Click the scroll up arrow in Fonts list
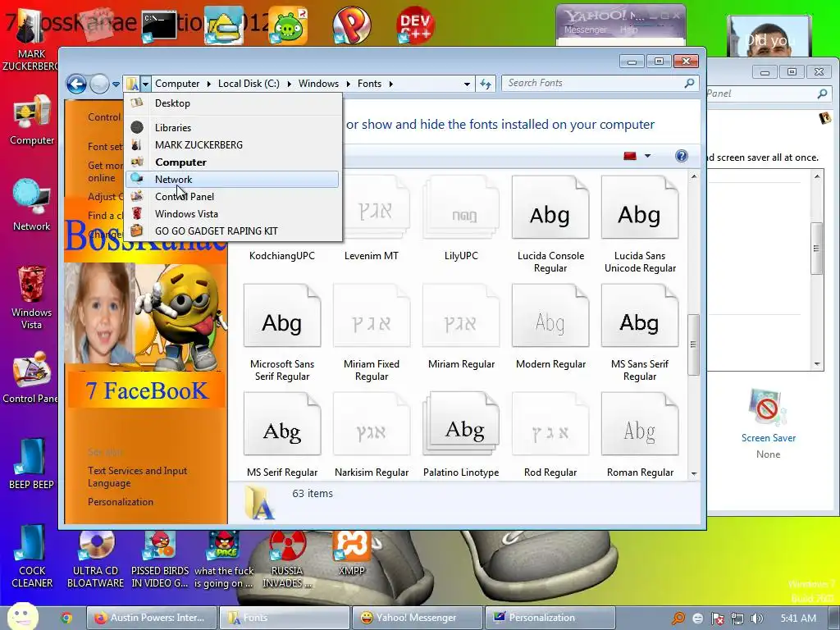Image resolution: width=840 pixels, height=630 pixels. (694, 176)
